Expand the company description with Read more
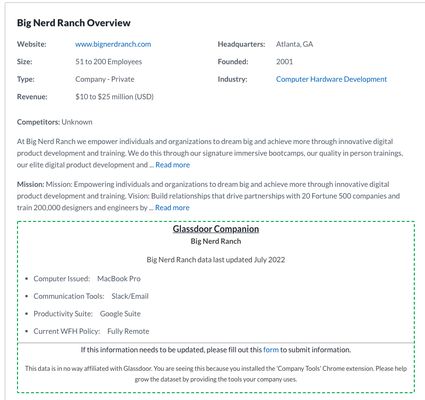This screenshot has width=425, height=400. click(173, 165)
